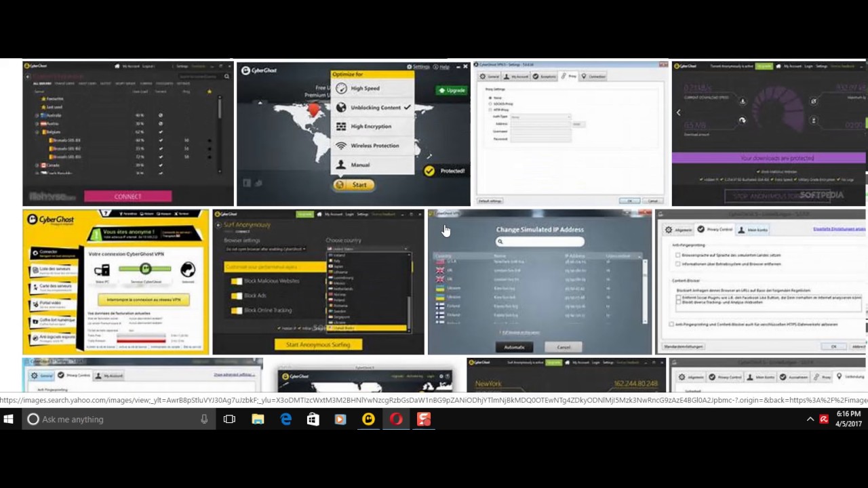Switch to the Opera browser taskbar icon
Image resolution: width=868 pixels, height=488 pixels.
tap(396, 420)
